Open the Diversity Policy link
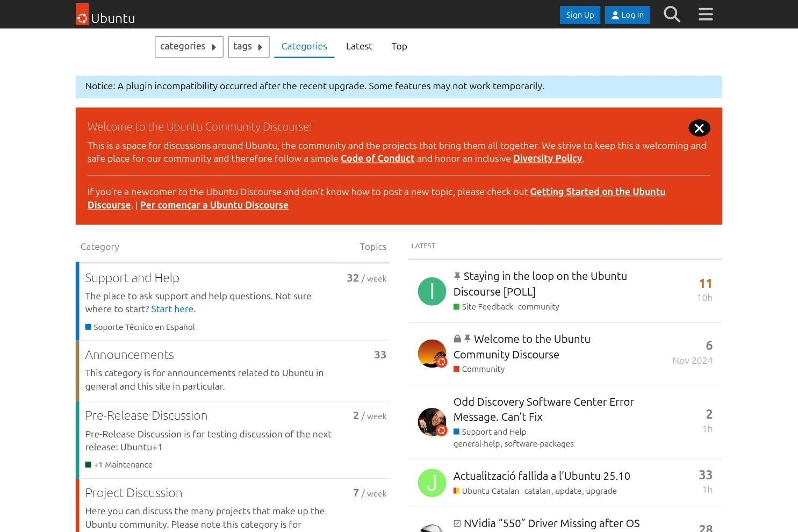Image resolution: width=798 pixels, height=532 pixels. [x=547, y=159]
